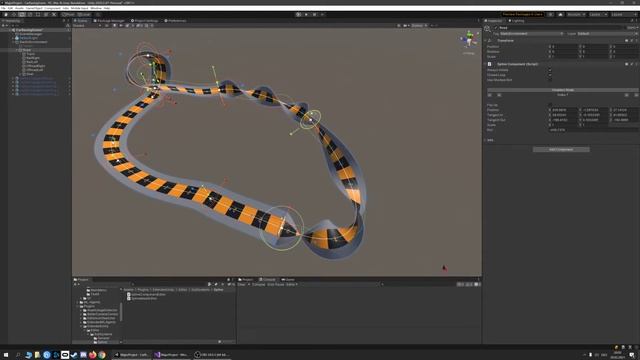Select the Rotate tool in the toolbar
The width and height of the screenshot is (640, 360).
[x=22, y=14]
